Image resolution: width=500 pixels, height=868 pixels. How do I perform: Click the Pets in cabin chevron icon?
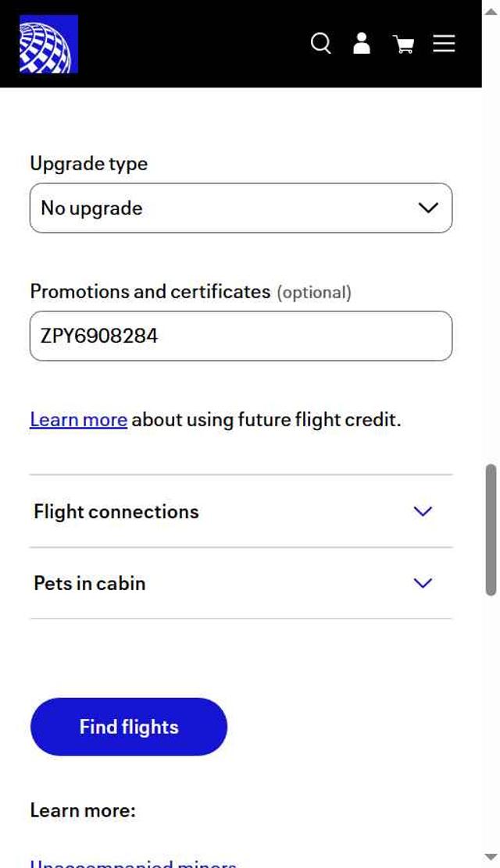pos(423,584)
